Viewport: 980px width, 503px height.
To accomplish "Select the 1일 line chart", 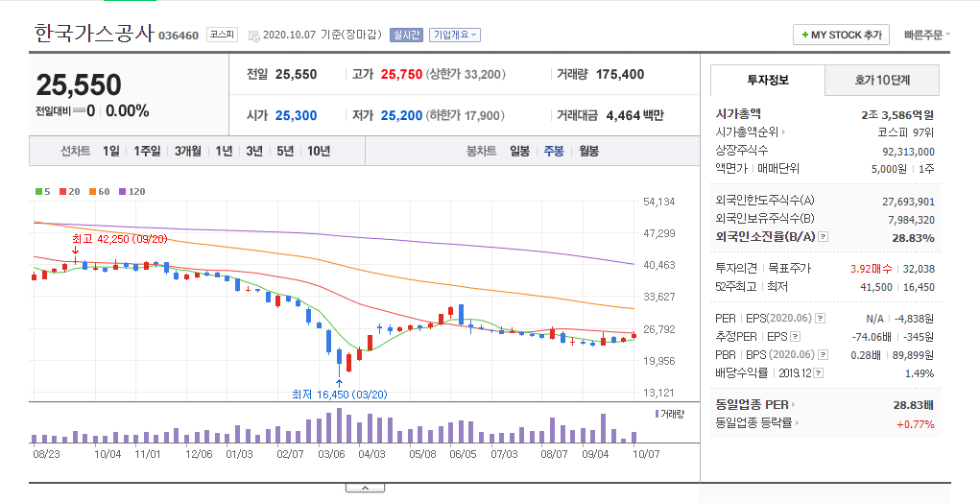I will (110, 151).
